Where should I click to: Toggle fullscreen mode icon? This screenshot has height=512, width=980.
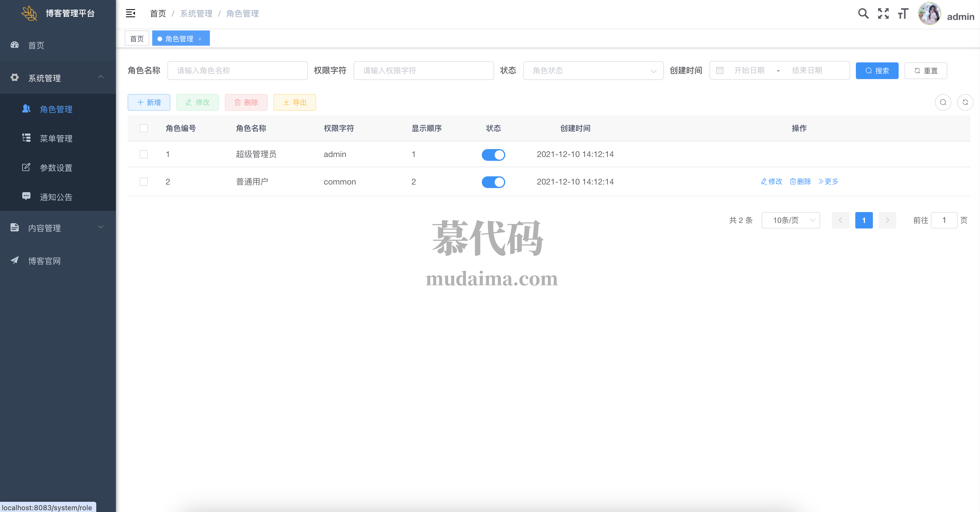883,14
